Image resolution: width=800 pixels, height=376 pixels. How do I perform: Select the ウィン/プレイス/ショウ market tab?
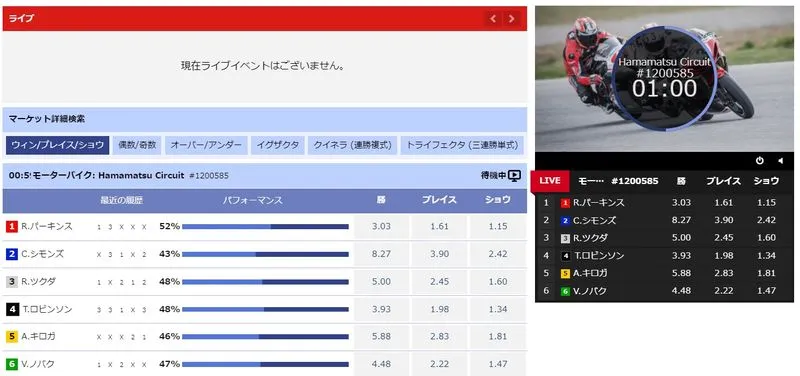coord(58,145)
